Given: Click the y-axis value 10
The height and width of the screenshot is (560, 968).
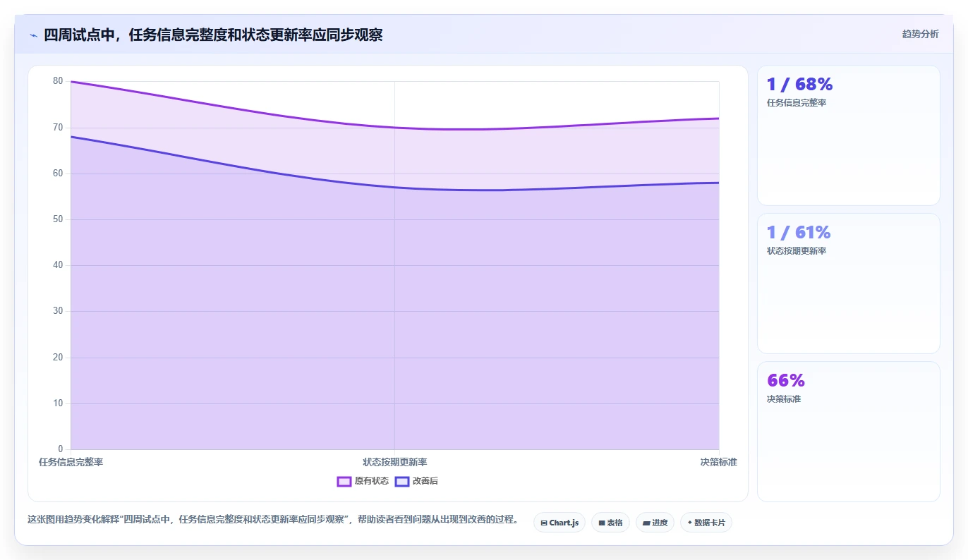Looking at the screenshot, I should 58,403.
